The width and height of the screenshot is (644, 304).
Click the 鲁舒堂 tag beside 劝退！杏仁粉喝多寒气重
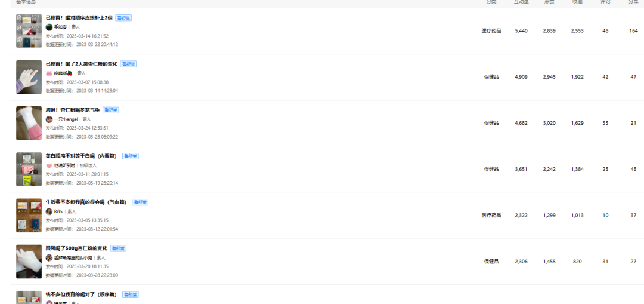click(x=111, y=110)
